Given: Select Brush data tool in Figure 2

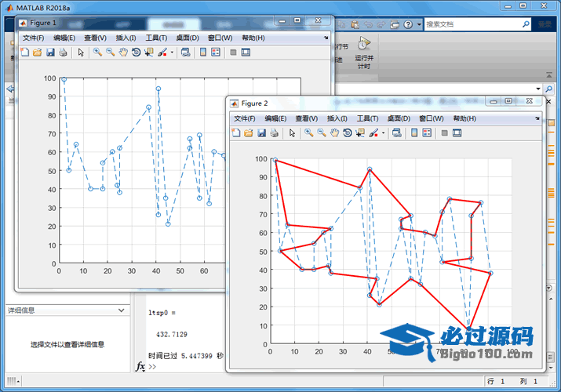Looking at the screenshot, I should click(x=373, y=133).
